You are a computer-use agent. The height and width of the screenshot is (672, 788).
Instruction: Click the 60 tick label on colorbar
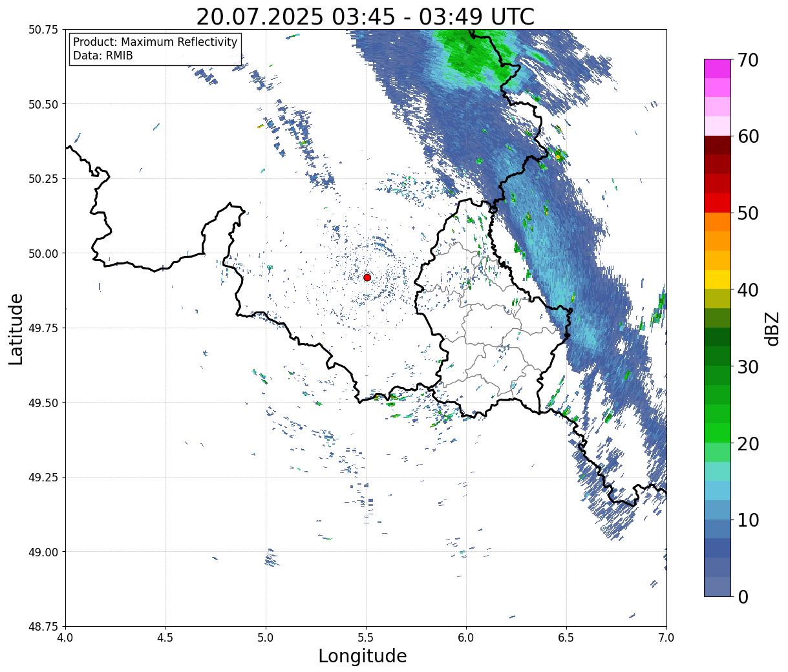click(x=747, y=136)
